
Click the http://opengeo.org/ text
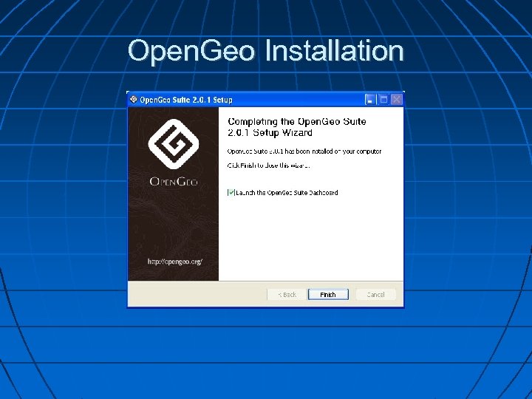(175, 262)
